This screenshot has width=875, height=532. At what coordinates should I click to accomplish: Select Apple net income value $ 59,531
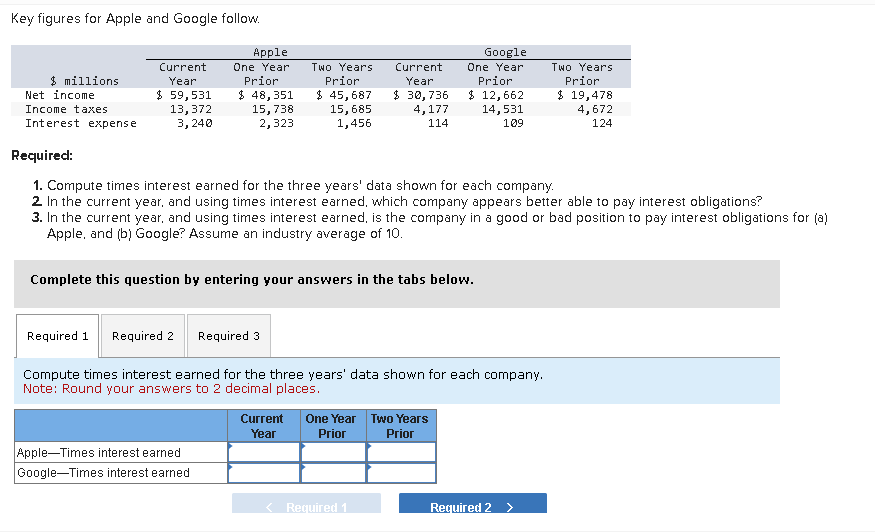184,95
